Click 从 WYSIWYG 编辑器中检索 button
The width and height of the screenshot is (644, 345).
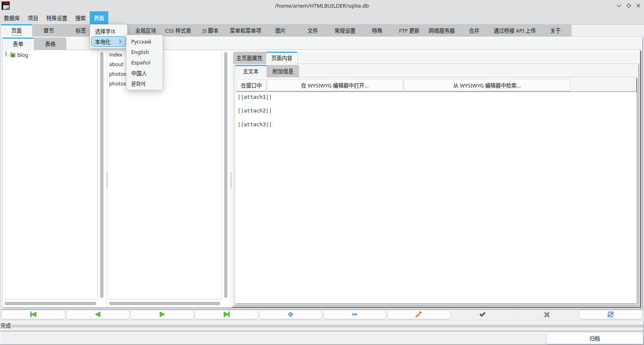click(x=487, y=85)
